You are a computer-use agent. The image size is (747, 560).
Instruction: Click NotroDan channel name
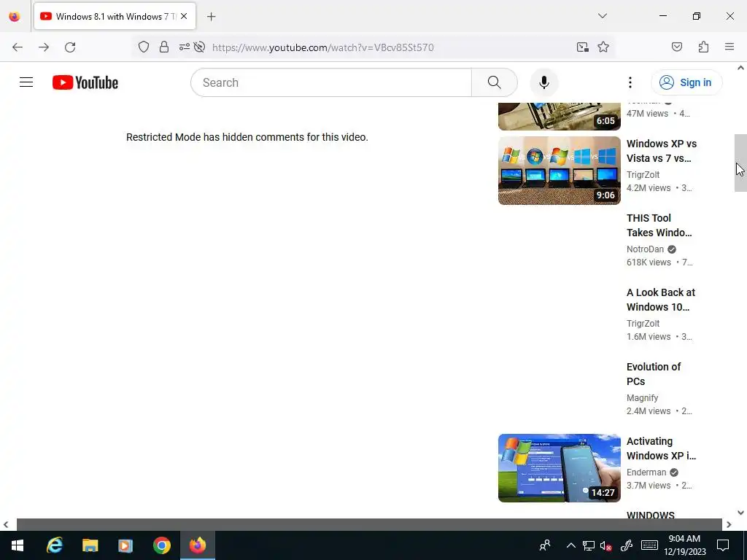pyautogui.click(x=645, y=249)
